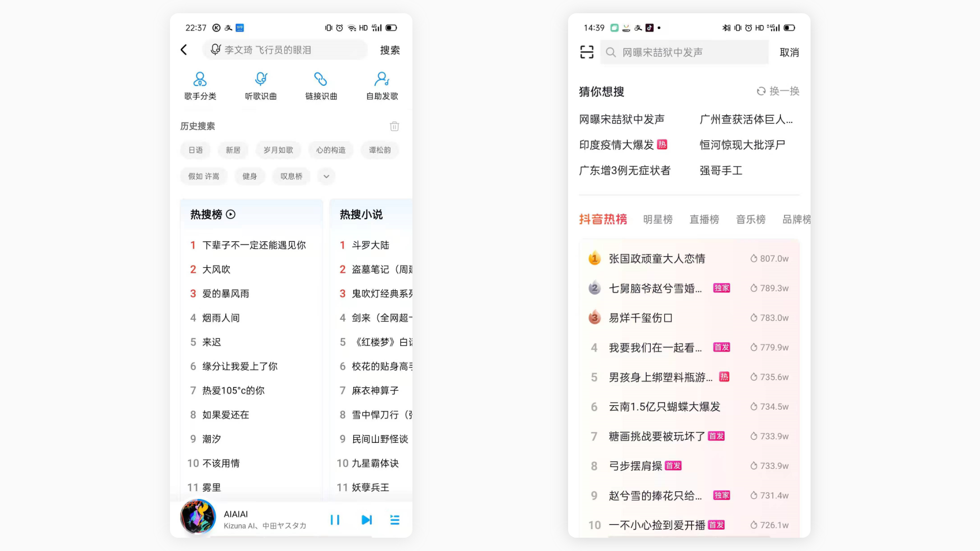This screenshot has width=980, height=551.
Task: Skip to the next track
Action: 366,520
